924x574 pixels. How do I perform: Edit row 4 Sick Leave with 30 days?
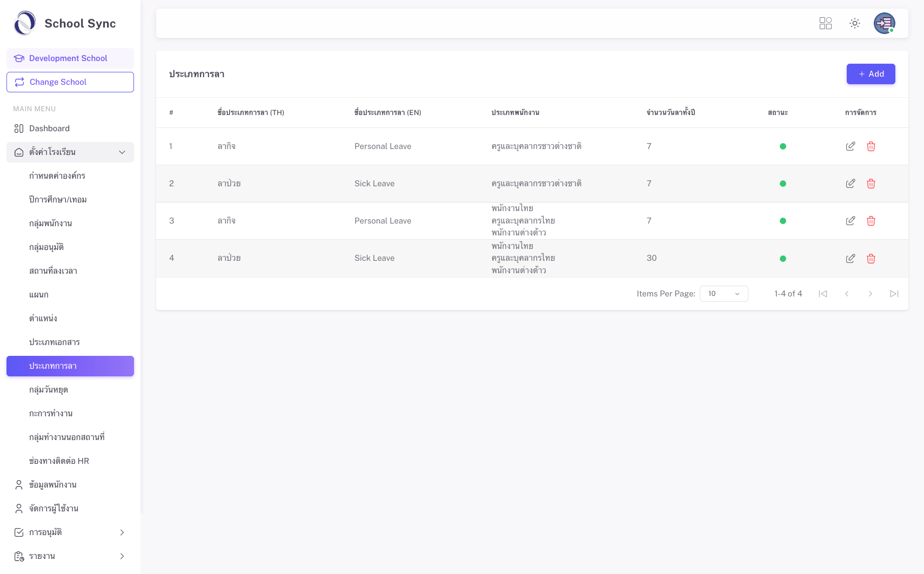tap(851, 259)
